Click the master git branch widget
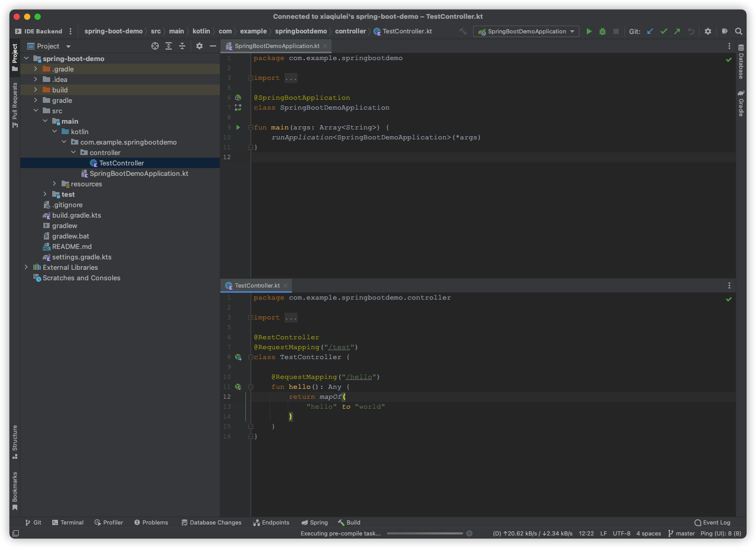The width and height of the screenshot is (756, 548). [681, 533]
